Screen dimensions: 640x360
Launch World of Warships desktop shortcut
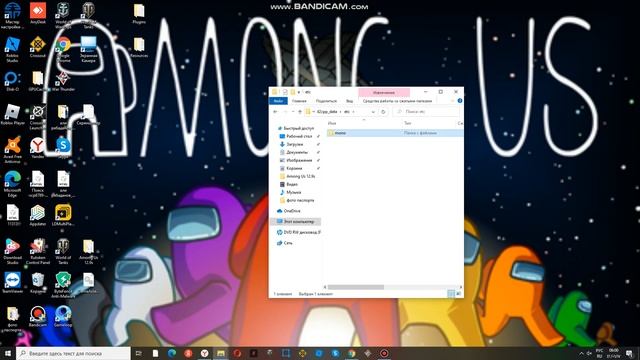[x=63, y=15]
